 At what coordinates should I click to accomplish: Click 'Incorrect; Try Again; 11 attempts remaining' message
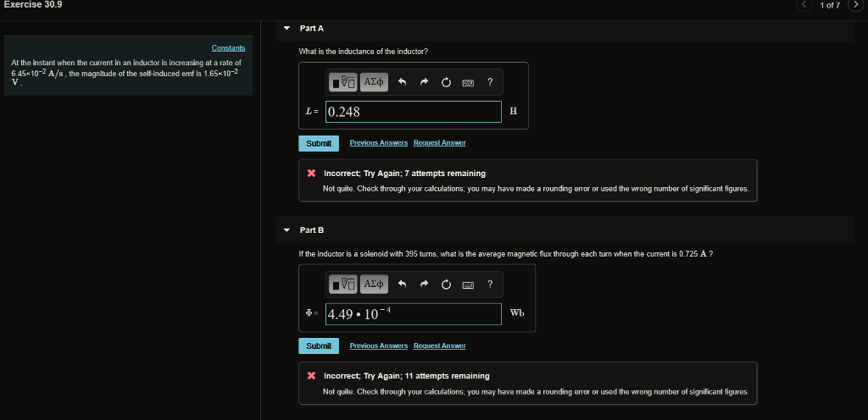pos(406,376)
